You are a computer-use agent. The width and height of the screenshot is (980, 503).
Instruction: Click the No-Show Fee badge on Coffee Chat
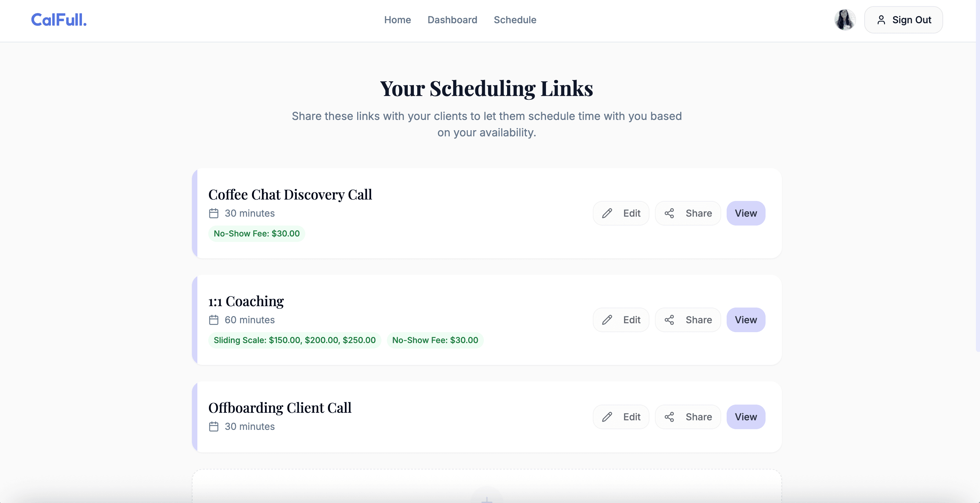coord(256,233)
